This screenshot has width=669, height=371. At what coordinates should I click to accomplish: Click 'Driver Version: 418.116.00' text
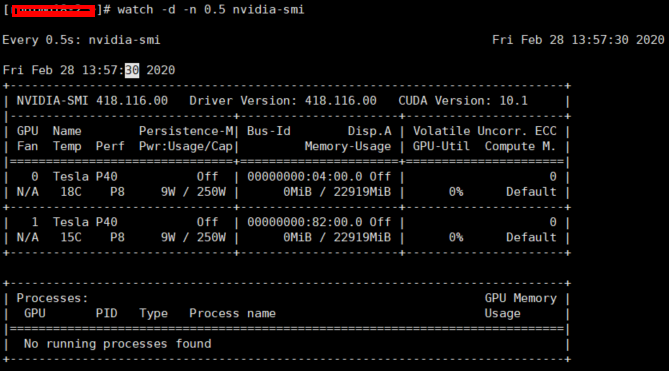click(x=283, y=101)
